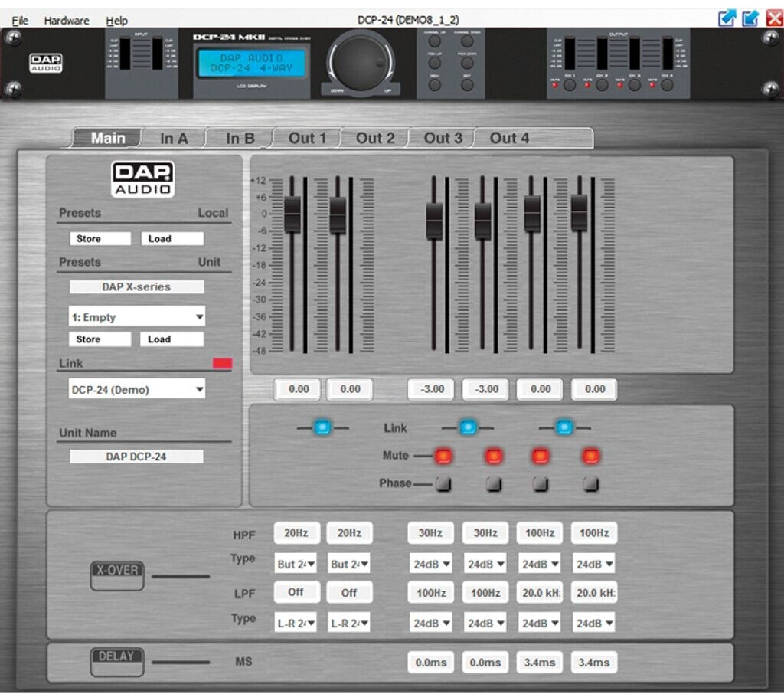Click the first blue window icon at top right

(x=726, y=18)
